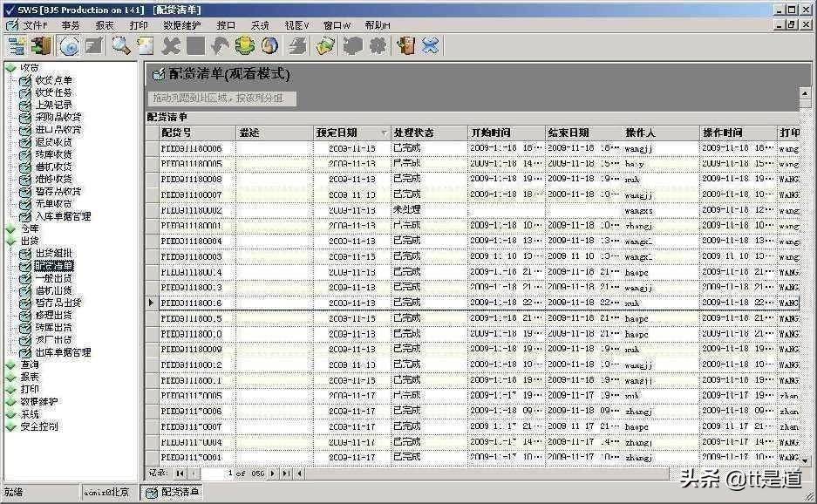Click the grey package toolbar icon
The height and width of the screenshot is (504, 817).
[x=352, y=46]
